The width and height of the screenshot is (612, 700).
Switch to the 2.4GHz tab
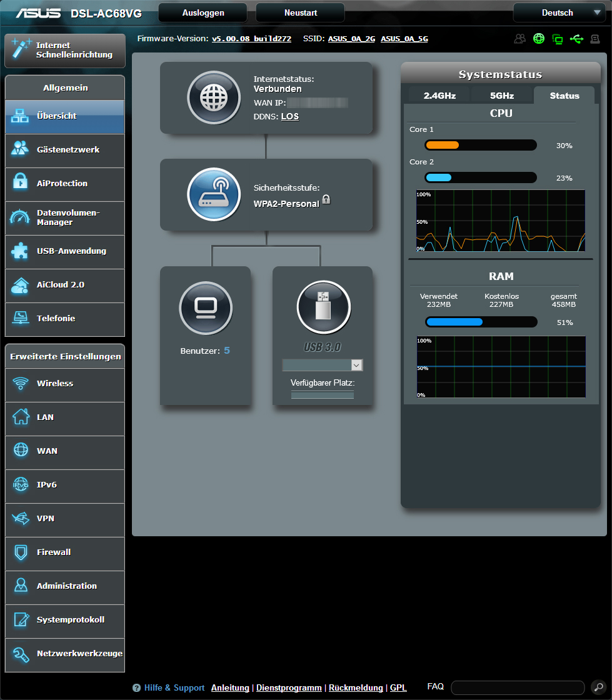(x=439, y=96)
